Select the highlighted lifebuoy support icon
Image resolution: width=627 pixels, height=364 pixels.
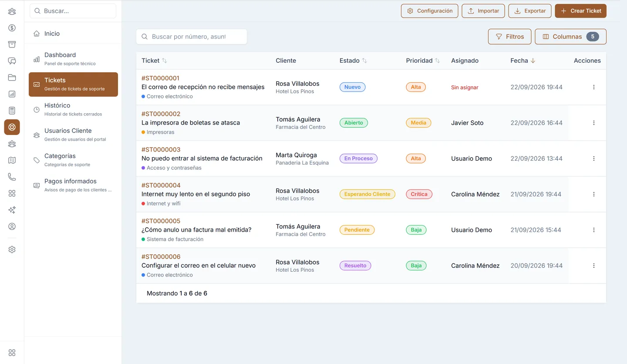(x=12, y=127)
